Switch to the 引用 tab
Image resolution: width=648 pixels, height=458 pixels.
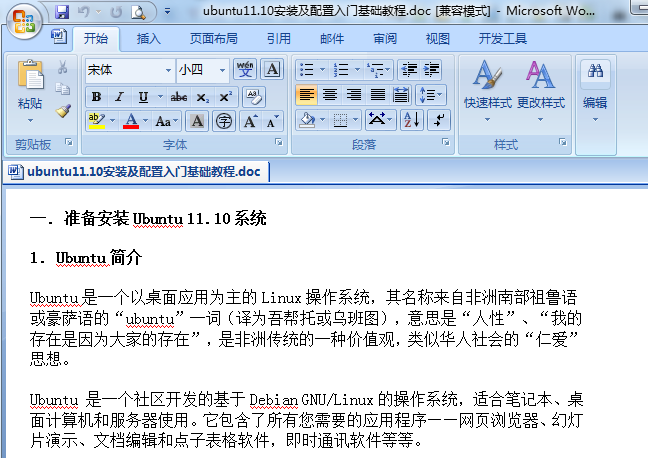click(279, 38)
